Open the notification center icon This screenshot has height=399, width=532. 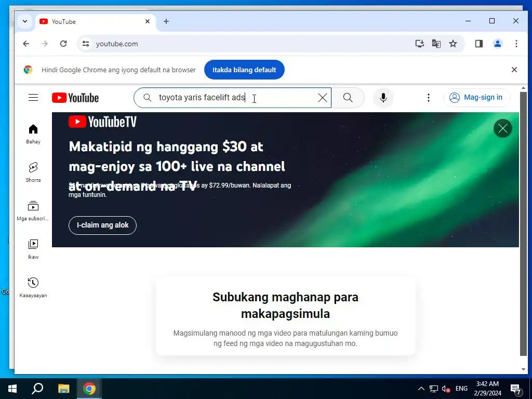coord(515,389)
